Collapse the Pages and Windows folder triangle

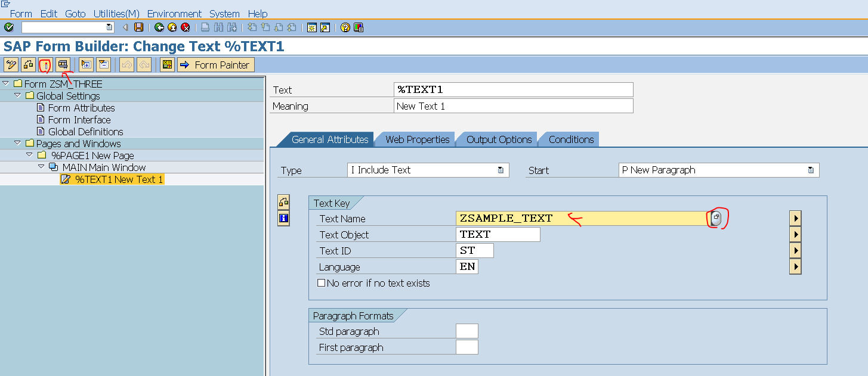coord(18,143)
